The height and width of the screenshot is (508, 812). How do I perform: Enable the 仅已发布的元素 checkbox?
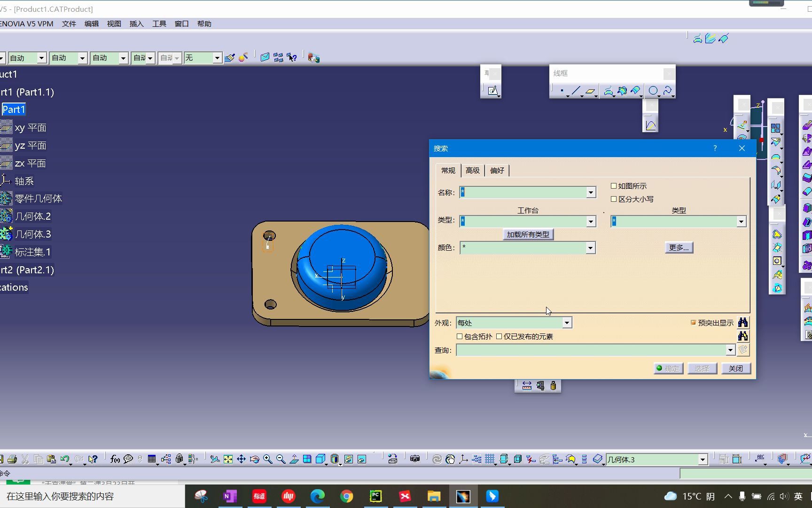[499, 336]
